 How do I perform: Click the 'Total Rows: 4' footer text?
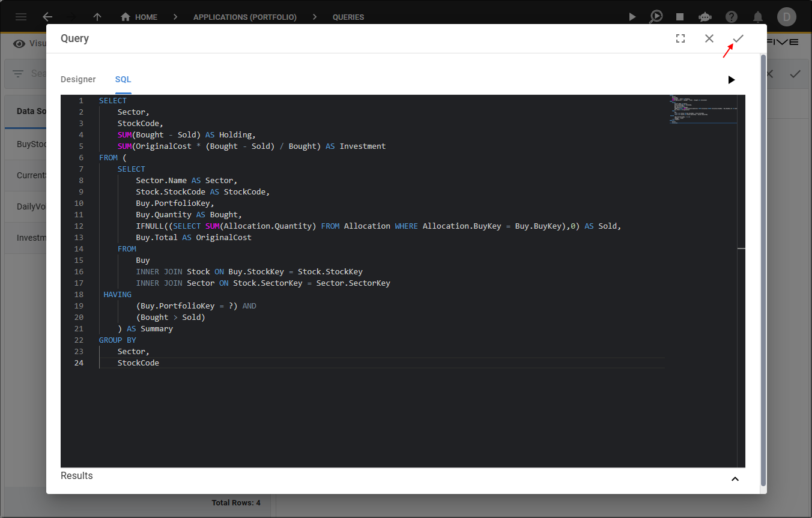236,502
